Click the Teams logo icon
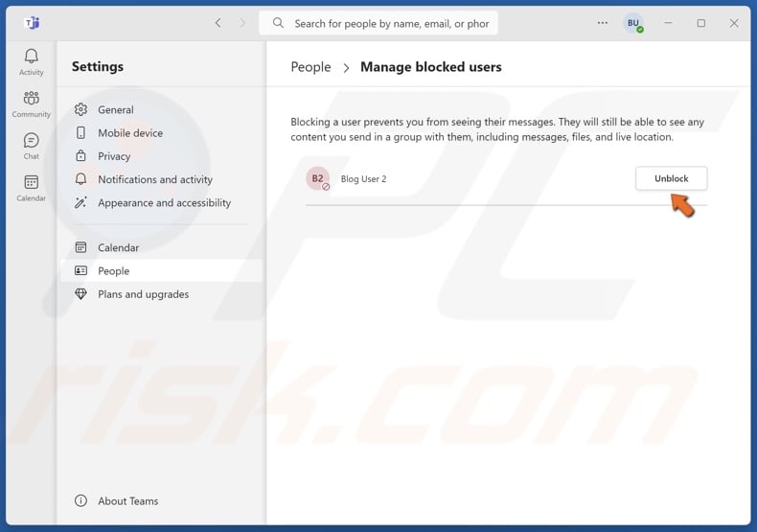Viewport: 757px width, 532px height. click(x=32, y=23)
